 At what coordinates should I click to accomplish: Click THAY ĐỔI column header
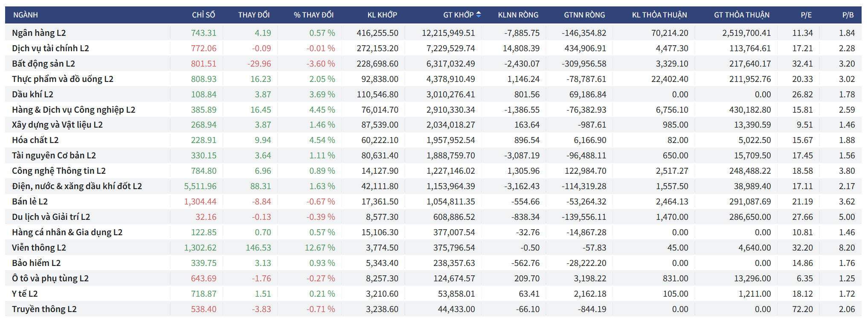[253, 15]
